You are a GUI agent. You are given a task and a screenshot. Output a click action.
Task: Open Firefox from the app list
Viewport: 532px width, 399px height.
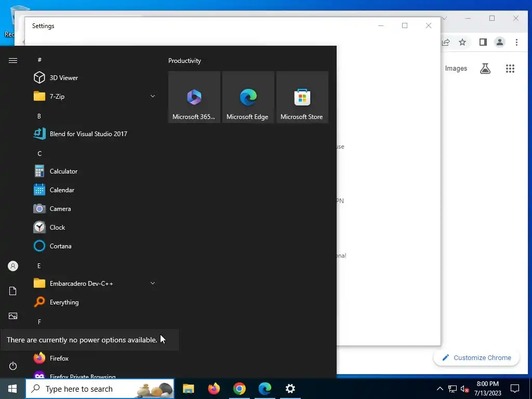95,358
